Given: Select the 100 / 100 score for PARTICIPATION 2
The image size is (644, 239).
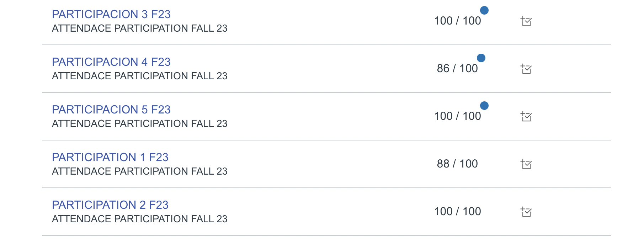Looking at the screenshot, I should [x=457, y=212].
